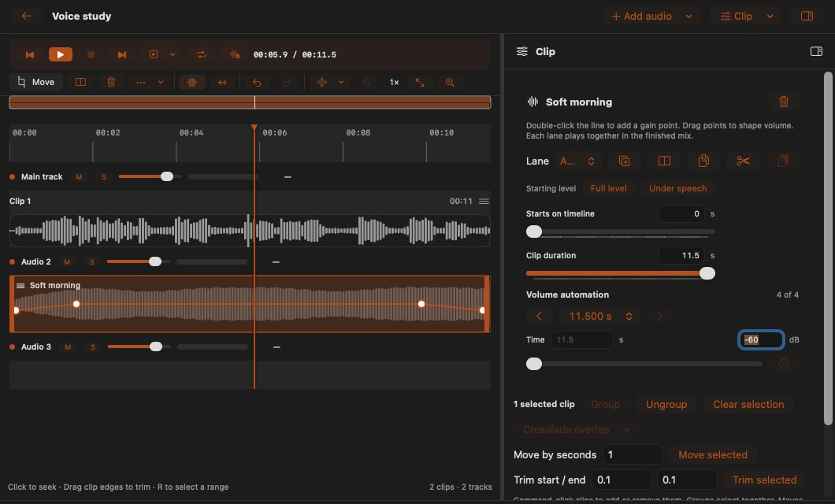
Task: Zoom out the timeline
Action: 367,82
